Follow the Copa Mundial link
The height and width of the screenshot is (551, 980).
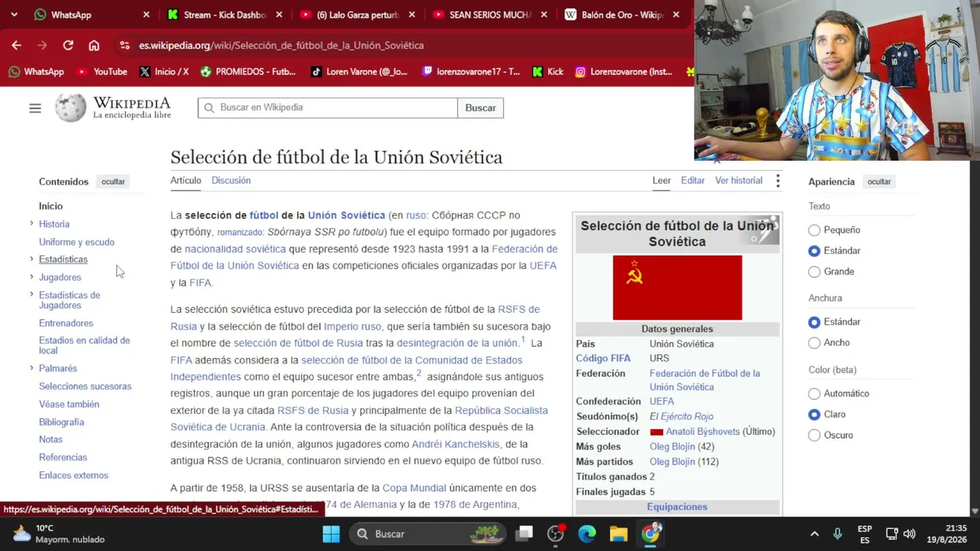(414, 488)
